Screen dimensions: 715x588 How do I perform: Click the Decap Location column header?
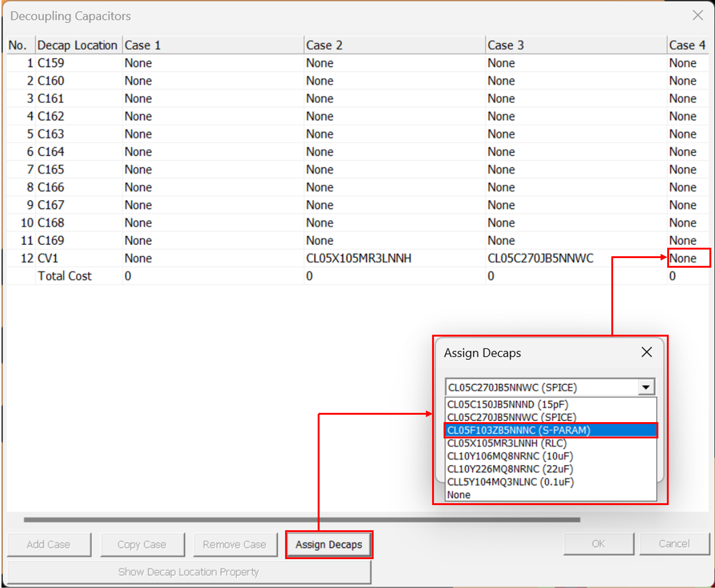point(78,45)
